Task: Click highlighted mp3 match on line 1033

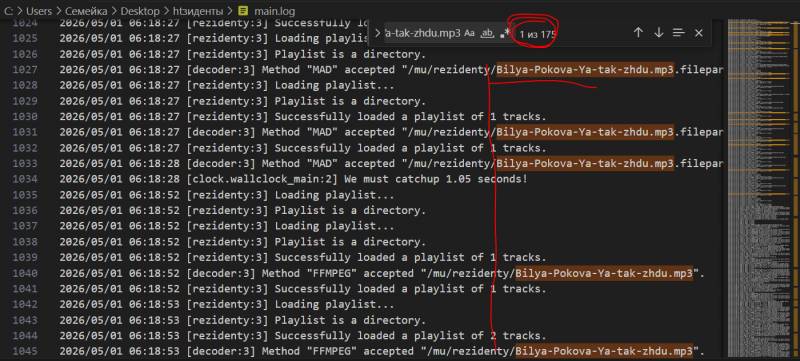Action: click(585, 164)
